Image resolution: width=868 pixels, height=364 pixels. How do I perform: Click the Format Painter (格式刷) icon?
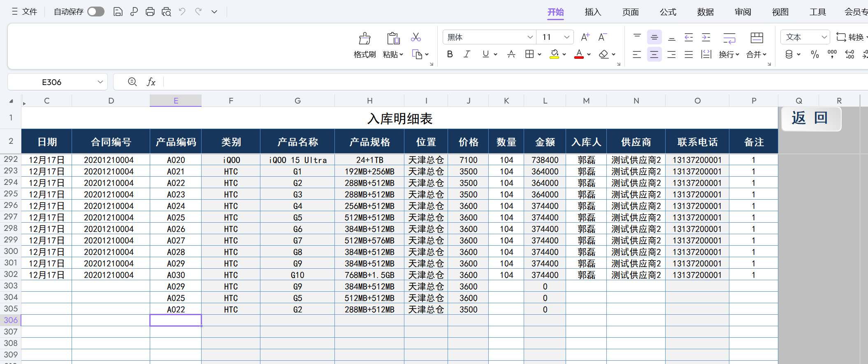tap(364, 39)
